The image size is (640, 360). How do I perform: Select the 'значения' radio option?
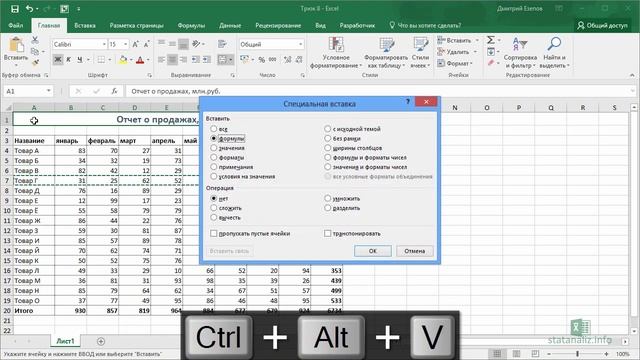pyautogui.click(x=213, y=148)
